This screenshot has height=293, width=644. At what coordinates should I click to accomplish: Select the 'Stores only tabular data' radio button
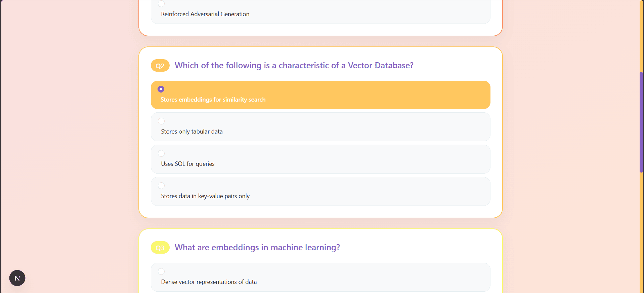[162, 121]
